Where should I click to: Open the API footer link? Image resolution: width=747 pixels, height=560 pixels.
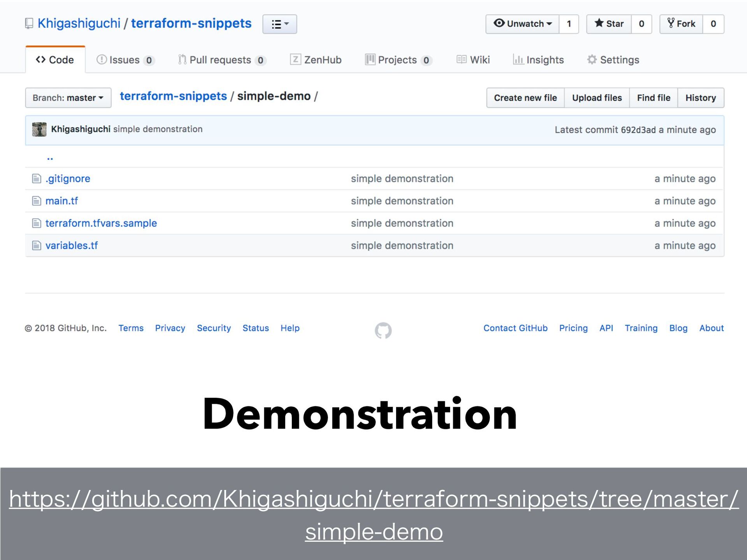pos(606,328)
